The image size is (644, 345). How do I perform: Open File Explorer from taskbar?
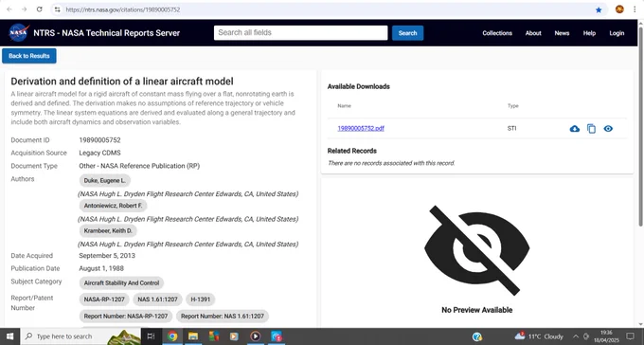(x=193, y=336)
